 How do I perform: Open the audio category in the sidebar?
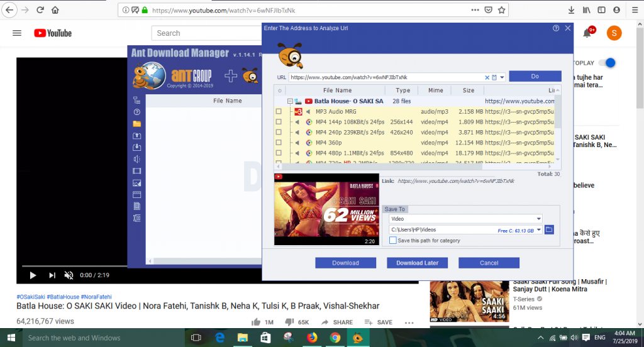click(136, 159)
